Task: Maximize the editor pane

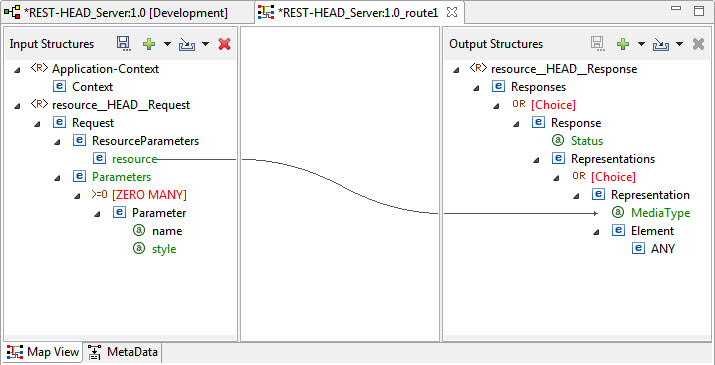Action: pyautogui.click(x=699, y=11)
